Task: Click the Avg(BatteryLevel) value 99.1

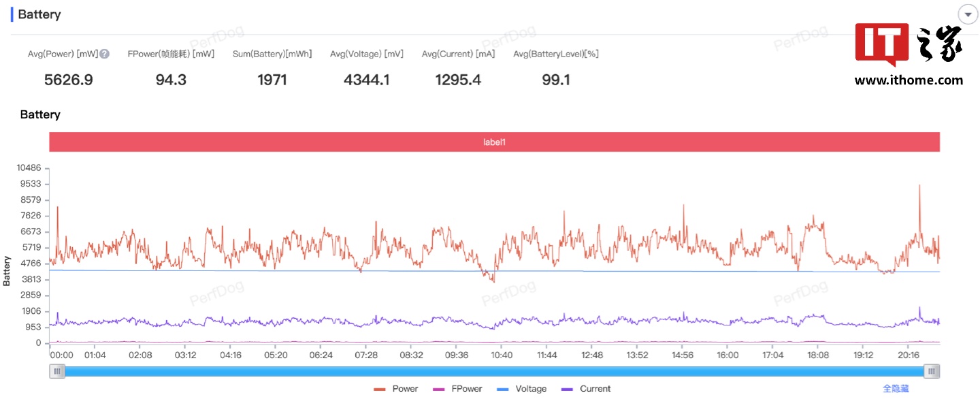Action: click(556, 80)
